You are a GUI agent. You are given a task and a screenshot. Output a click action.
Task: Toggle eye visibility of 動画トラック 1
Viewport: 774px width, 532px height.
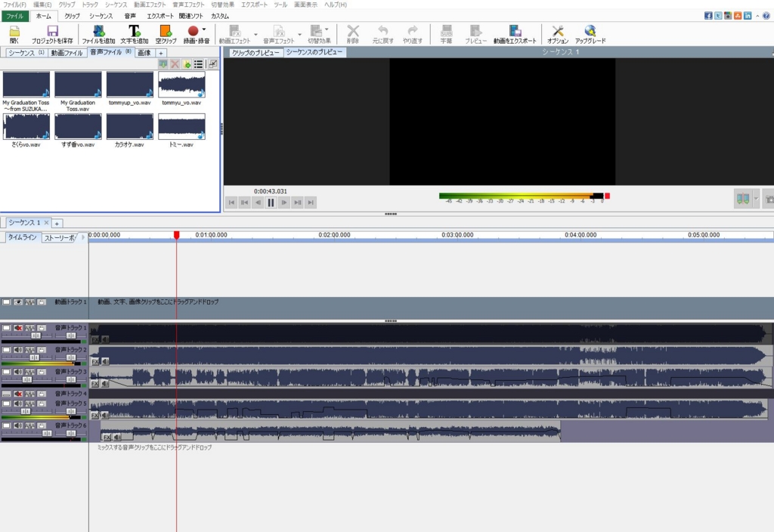[18, 302]
